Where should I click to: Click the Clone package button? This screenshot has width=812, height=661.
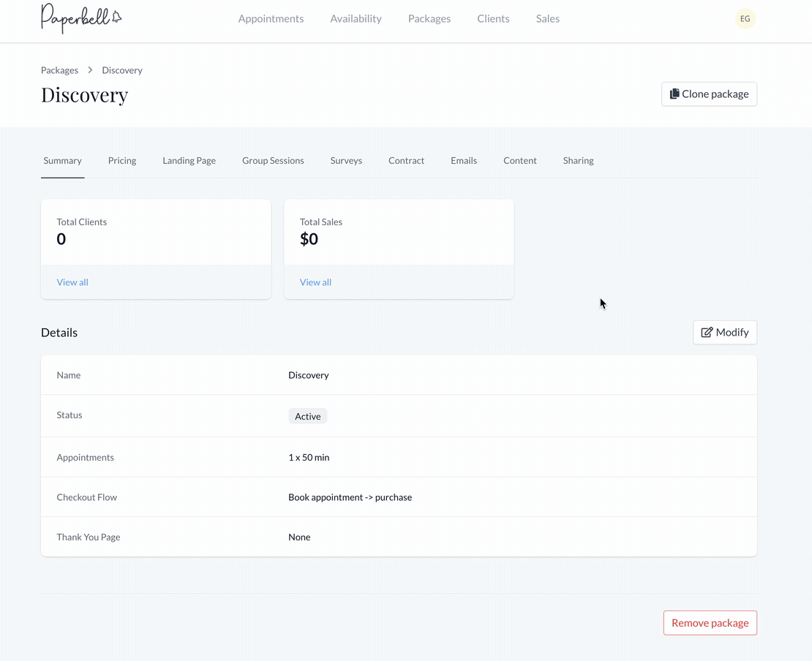(709, 94)
